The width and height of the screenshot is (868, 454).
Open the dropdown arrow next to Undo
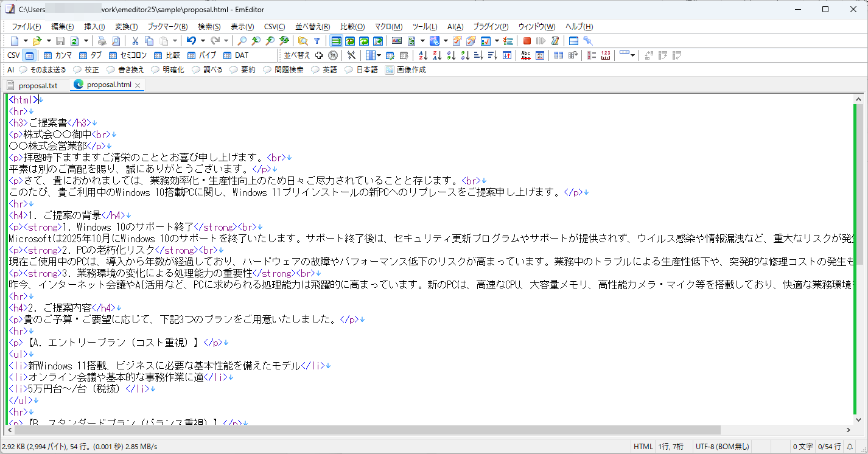[x=201, y=40]
